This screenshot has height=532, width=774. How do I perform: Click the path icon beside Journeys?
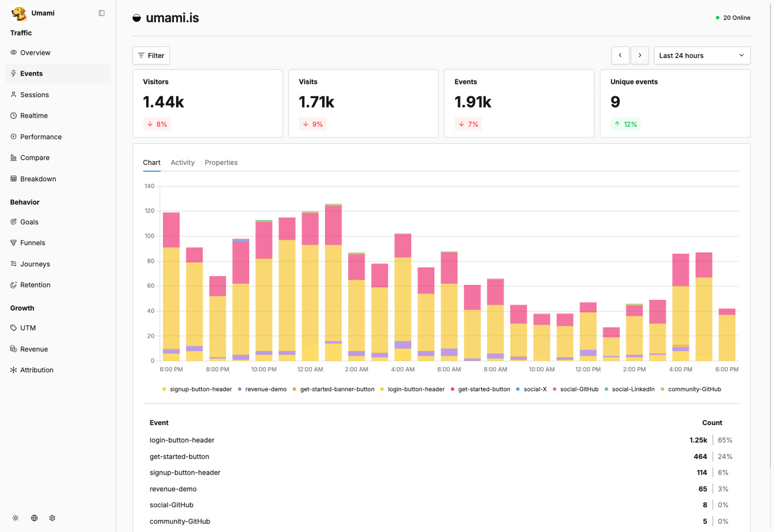13,263
